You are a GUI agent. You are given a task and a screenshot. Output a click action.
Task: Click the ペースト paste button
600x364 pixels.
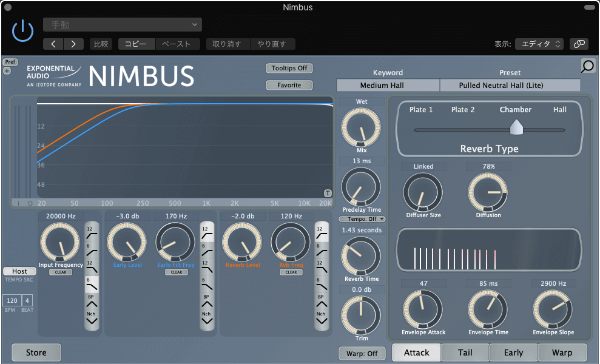click(x=177, y=44)
